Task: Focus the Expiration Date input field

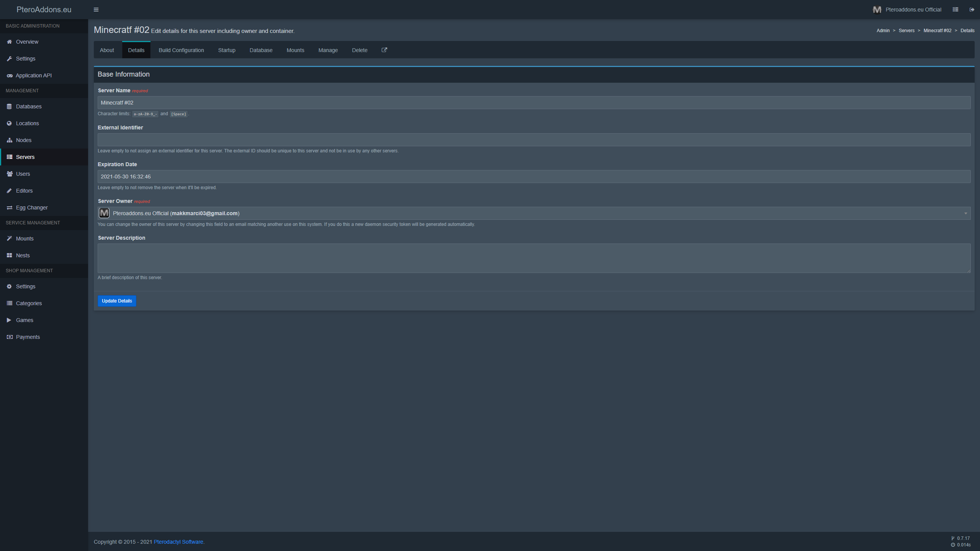Action: (x=534, y=177)
